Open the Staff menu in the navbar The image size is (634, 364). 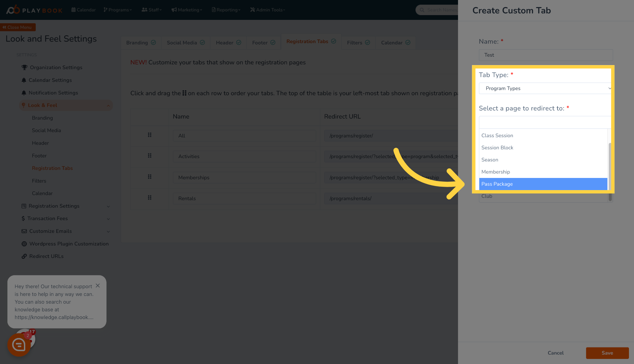151,10
